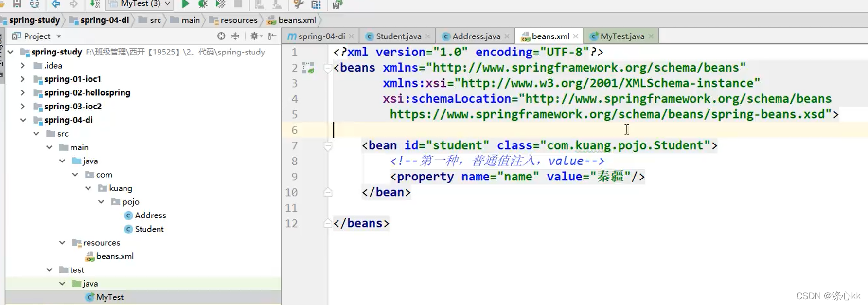The height and width of the screenshot is (305, 868).
Task: Close the spring-04-di tab
Action: point(351,36)
